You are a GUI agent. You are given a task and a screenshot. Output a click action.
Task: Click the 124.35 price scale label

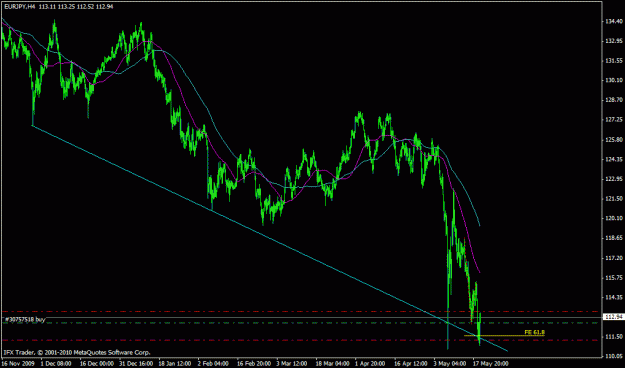(614, 159)
